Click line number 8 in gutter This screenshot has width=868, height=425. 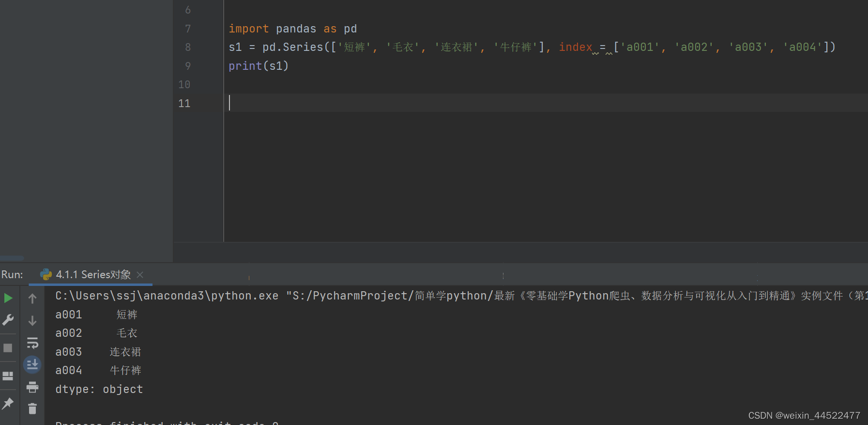(188, 47)
